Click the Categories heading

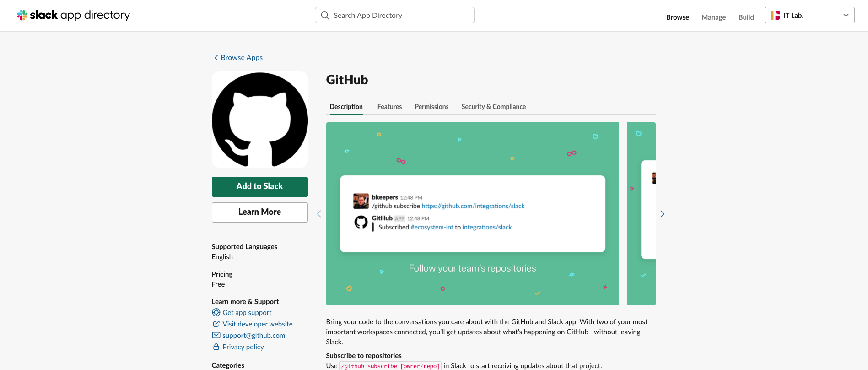228,365
